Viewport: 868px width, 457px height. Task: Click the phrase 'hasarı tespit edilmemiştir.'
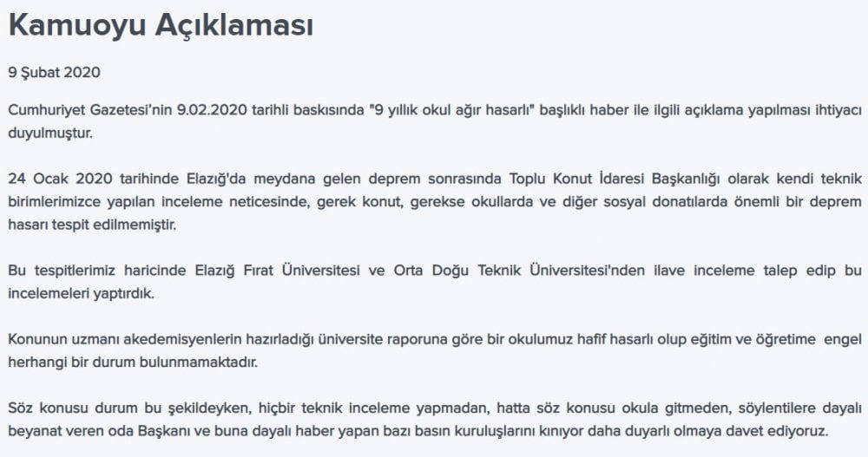click(92, 225)
